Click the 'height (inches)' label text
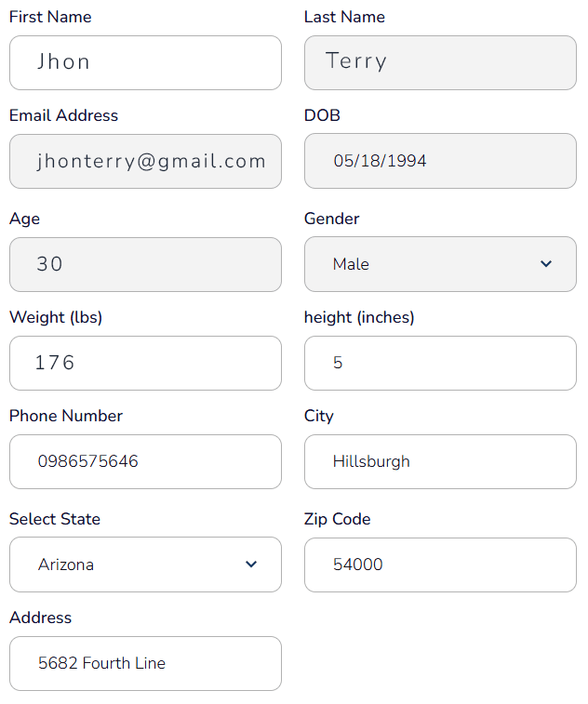 point(359,317)
